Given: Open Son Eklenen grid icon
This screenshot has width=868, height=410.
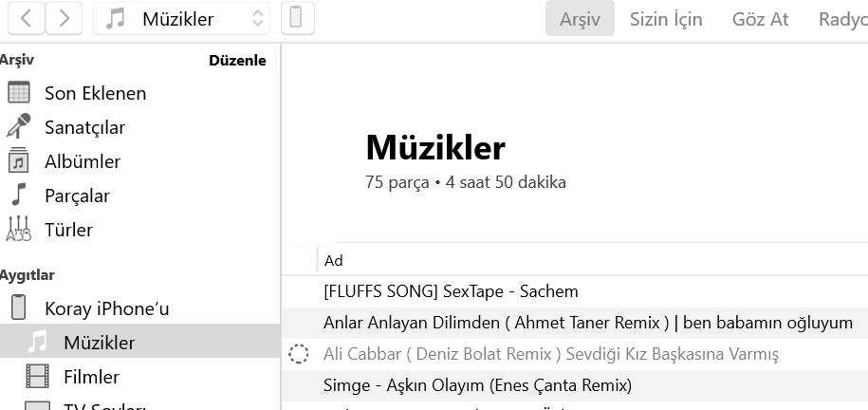Looking at the screenshot, I should (19, 93).
